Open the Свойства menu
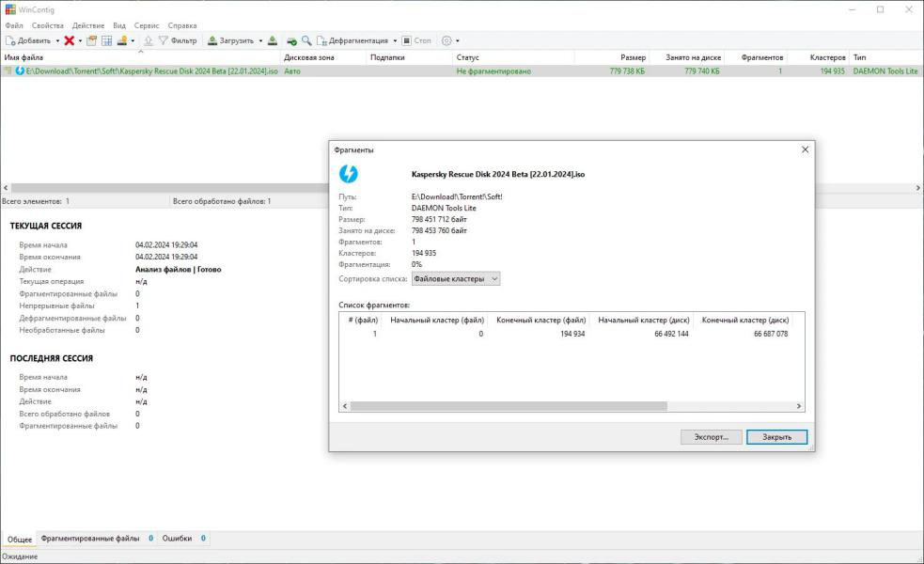The height and width of the screenshot is (564, 924). (x=48, y=25)
